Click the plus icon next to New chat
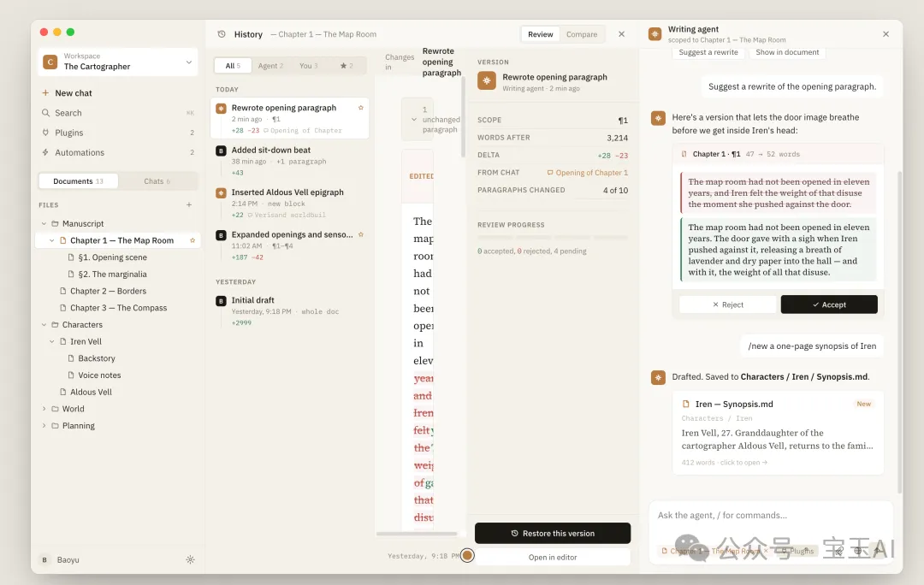 coord(45,93)
